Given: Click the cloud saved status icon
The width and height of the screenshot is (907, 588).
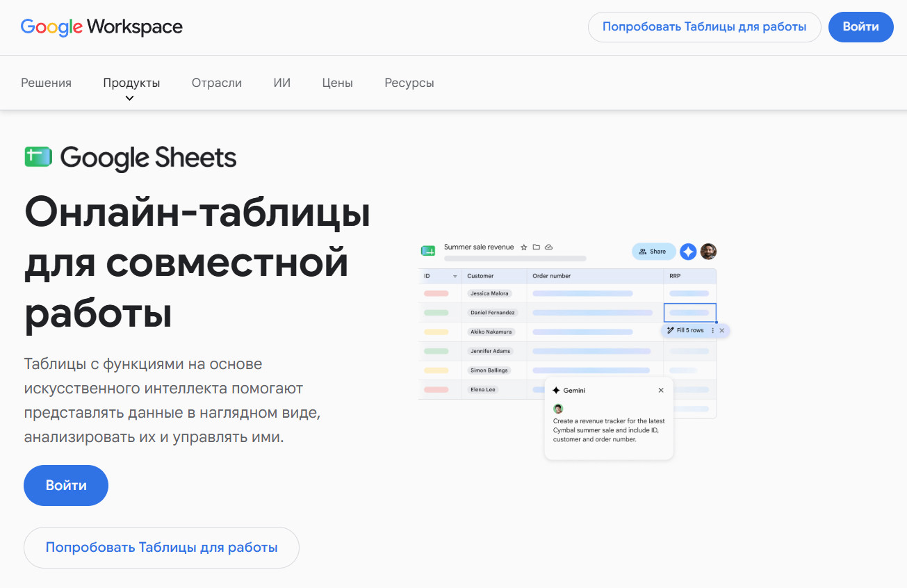Looking at the screenshot, I should (548, 247).
